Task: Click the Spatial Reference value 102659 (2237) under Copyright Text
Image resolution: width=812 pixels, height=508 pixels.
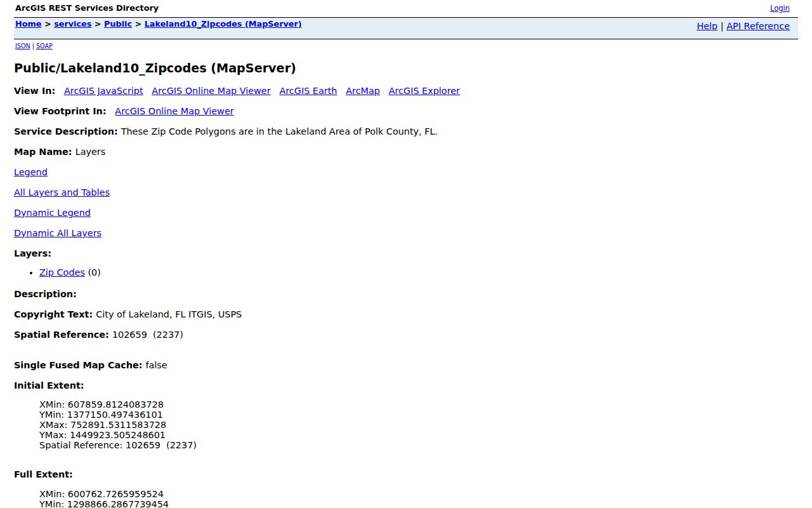Action: coord(148,335)
